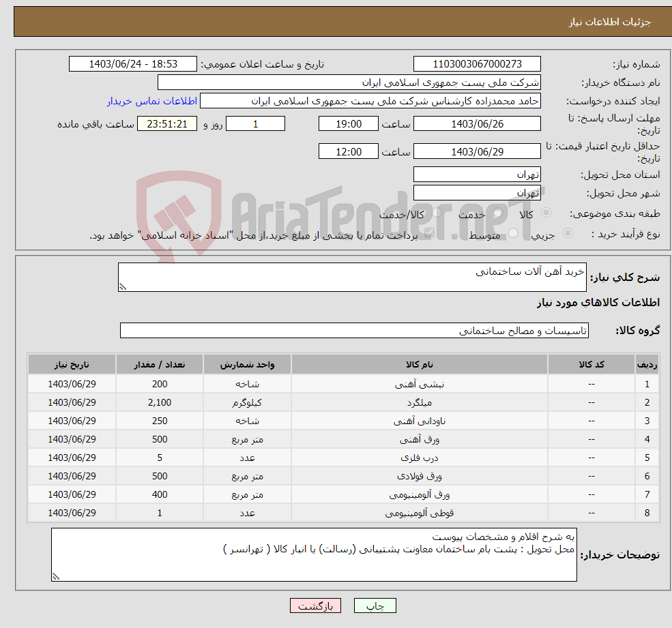672x628 pixels.
Task: Click the item name ناودانی آهنی
Action: pyautogui.click(x=419, y=421)
